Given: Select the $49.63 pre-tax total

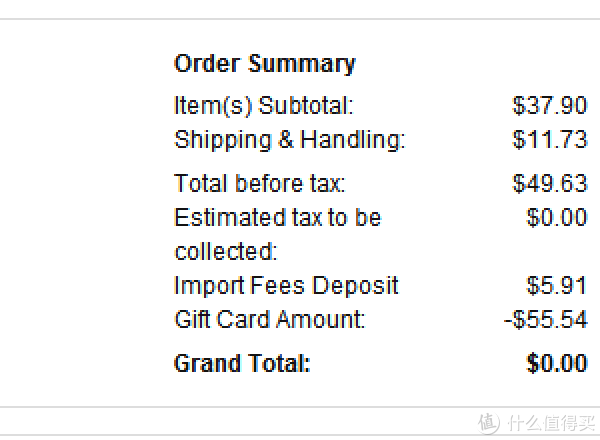Looking at the screenshot, I should click(549, 183).
